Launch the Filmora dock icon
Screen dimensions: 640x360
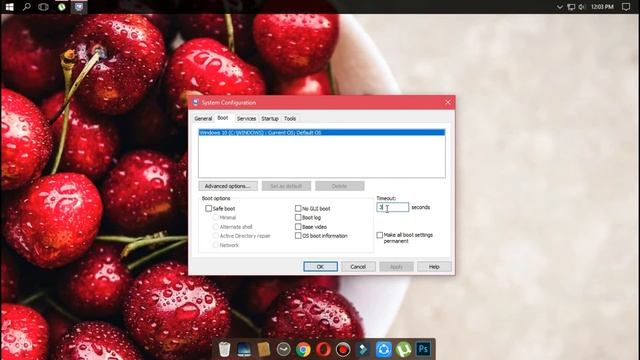point(363,349)
